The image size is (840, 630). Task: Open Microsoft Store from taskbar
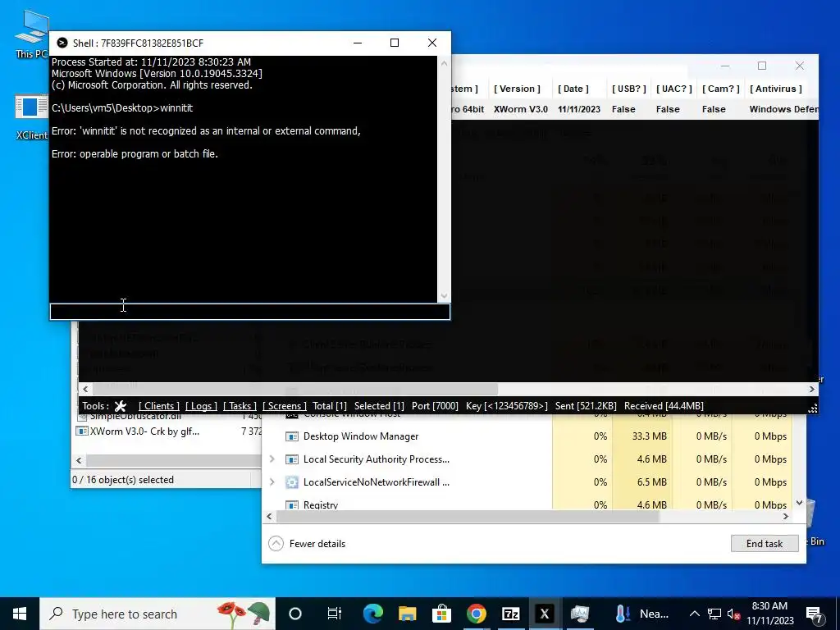point(441,614)
